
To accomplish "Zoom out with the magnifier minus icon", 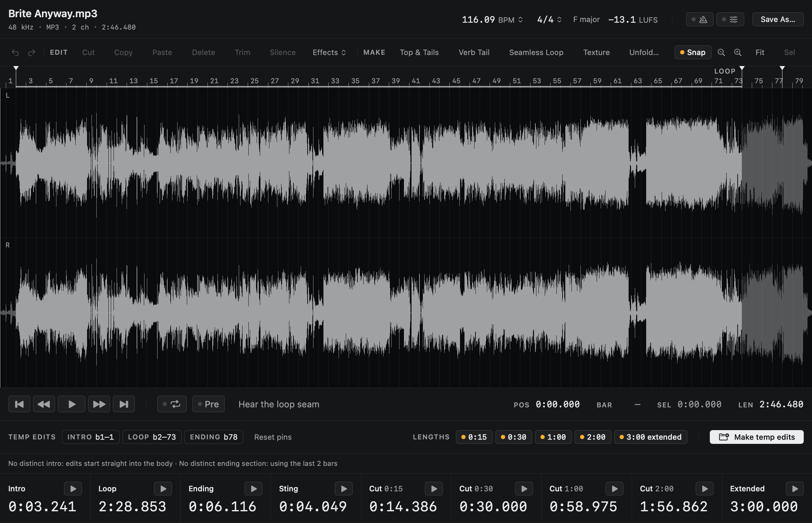I will (x=721, y=52).
